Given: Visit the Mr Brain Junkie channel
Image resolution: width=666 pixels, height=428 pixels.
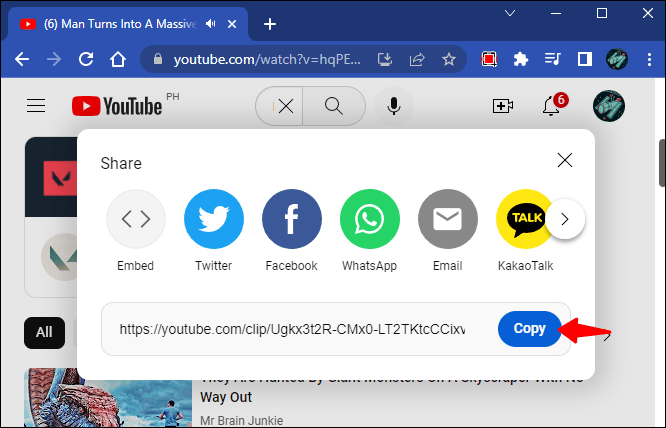Looking at the screenshot, I should pos(241,420).
